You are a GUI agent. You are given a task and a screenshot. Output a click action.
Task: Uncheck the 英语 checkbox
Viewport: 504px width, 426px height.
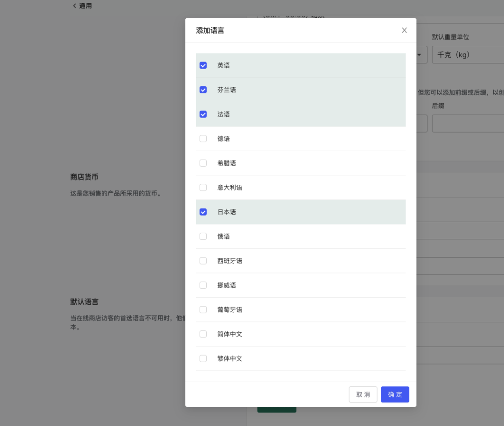click(203, 65)
